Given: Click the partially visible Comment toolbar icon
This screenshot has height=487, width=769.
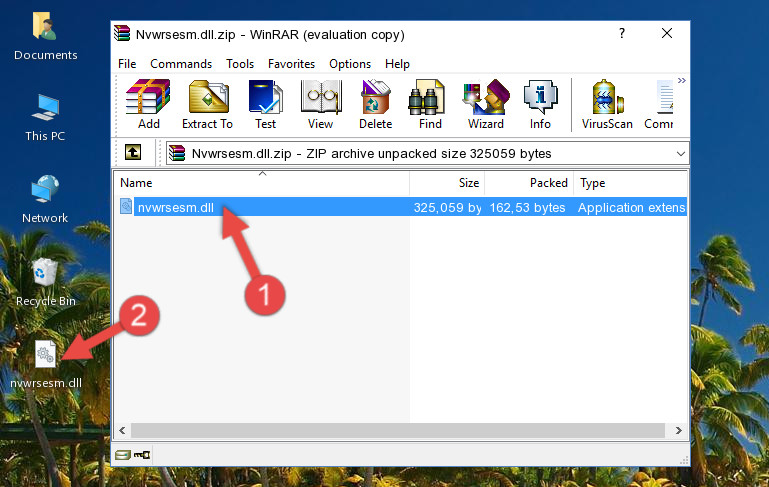Looking at the screenshot, I should [660, 104].
